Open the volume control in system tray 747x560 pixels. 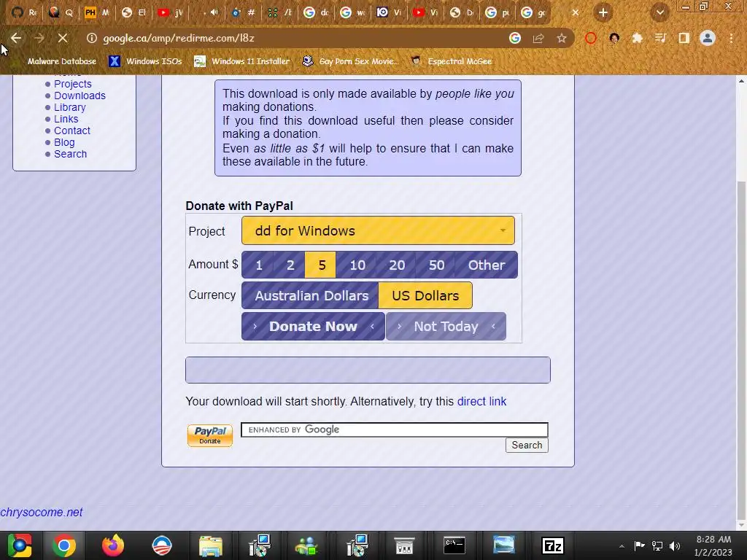[x=675, y=545]
